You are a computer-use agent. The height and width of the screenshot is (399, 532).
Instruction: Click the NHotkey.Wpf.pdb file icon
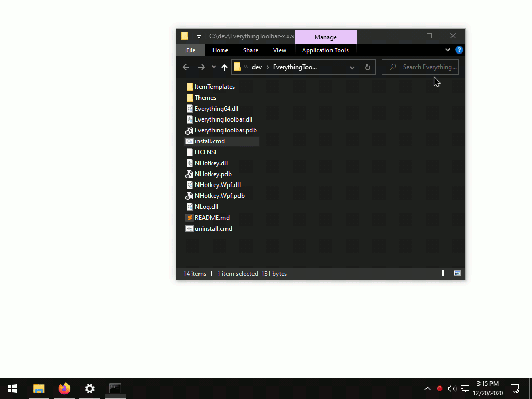189,196
